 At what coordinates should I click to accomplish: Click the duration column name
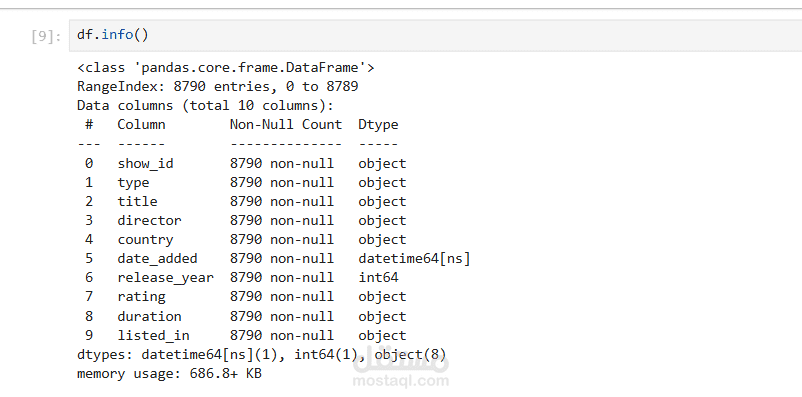tap(149, 316)
